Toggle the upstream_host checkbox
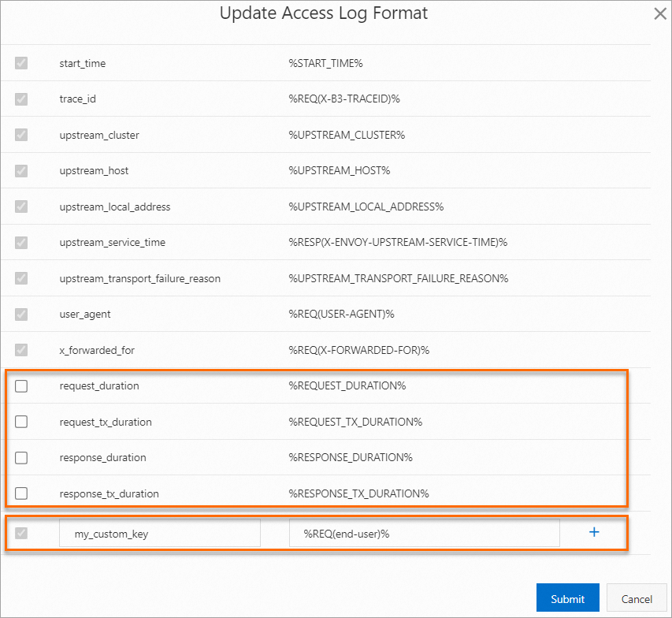Screen dimensions: 672x618 [21, 171]
